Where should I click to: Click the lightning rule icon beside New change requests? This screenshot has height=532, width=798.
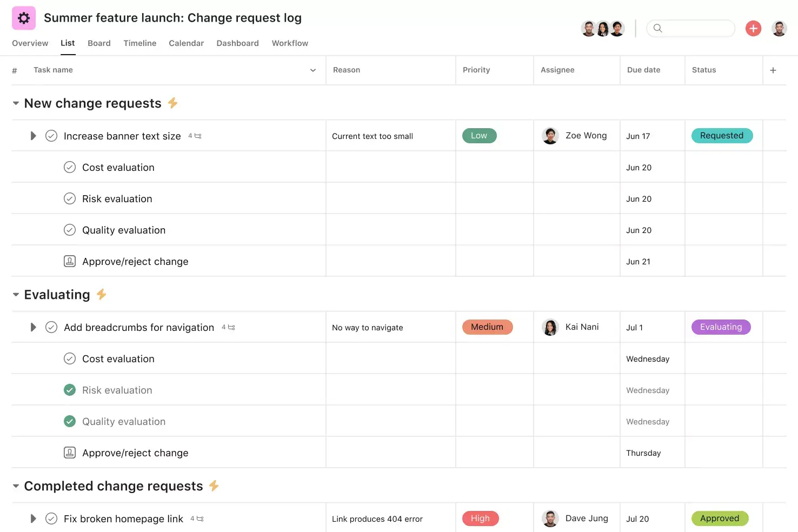tap(172, 102)
